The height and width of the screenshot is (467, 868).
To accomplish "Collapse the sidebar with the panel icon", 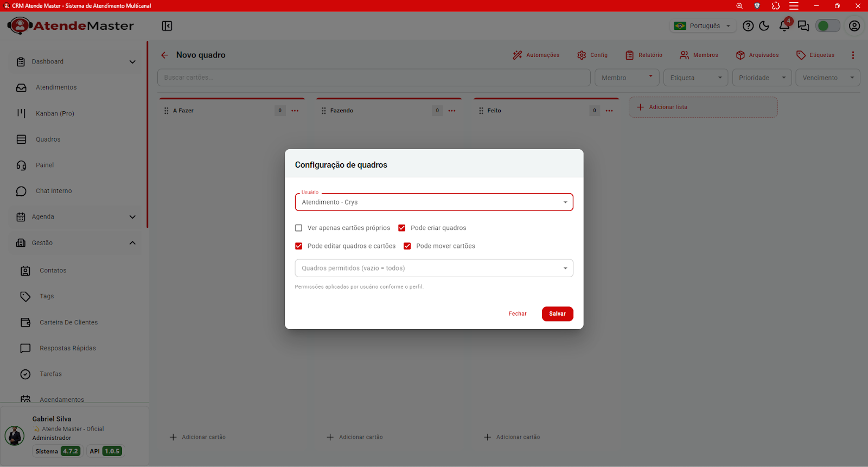I will [167, 26].
